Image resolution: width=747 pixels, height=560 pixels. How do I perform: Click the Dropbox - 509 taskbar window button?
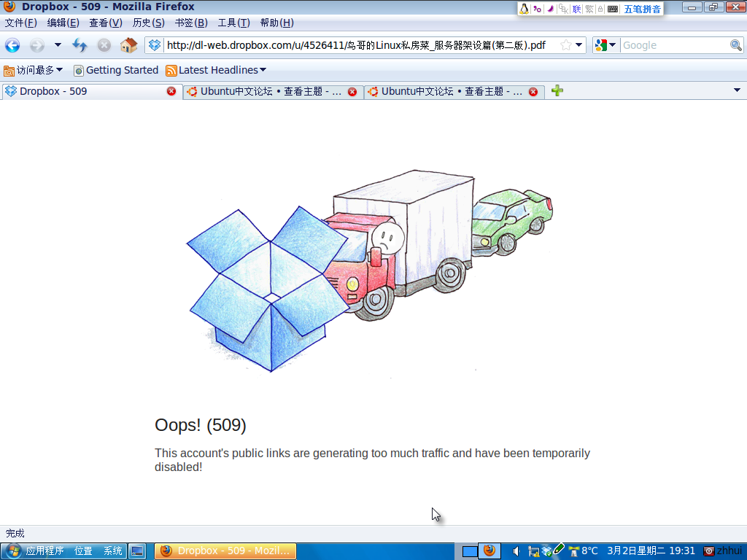pyautogui.click(x=225, y=551)
